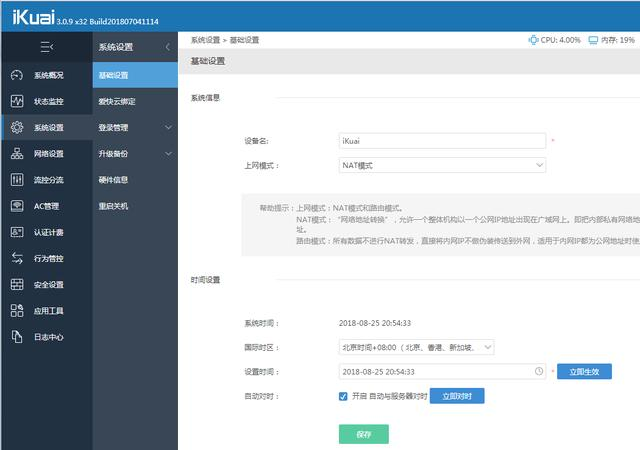
Task: Open the 上网模式 NAT模式 dropdown
Action: 442,165
